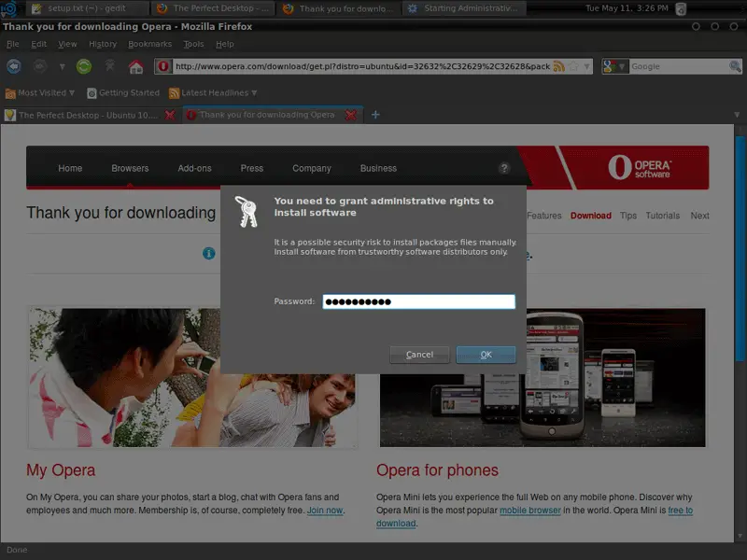This screenshot has height=560, width=747.
Task: Open the View menu
Action: tap(67, 44)
